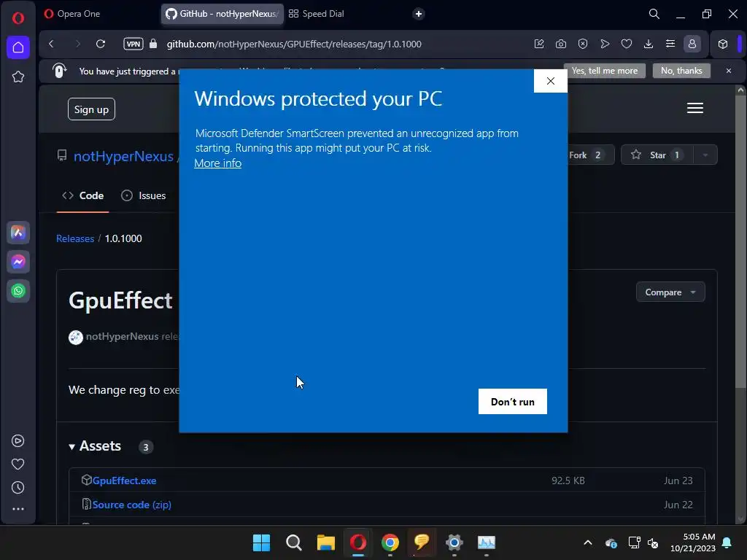The width and height of the screenshot is (747, 560).
Task: Click the padlock site info icon
Action: [x=153, y=44]
